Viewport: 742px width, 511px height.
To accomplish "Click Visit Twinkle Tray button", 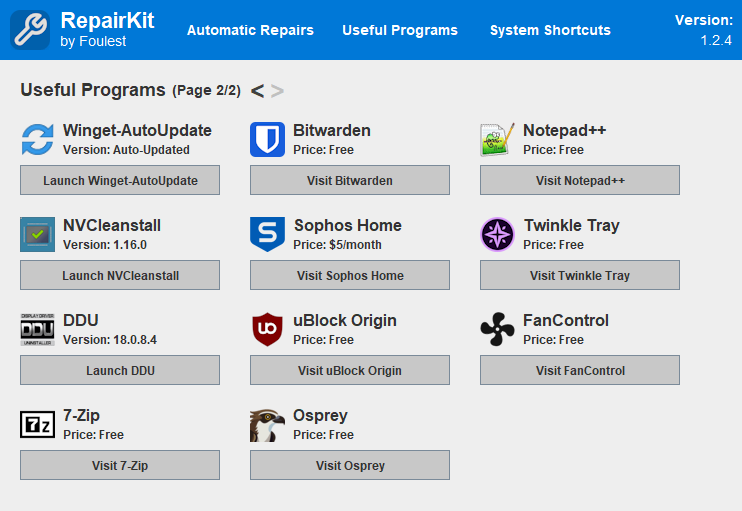I will (580, 275).
